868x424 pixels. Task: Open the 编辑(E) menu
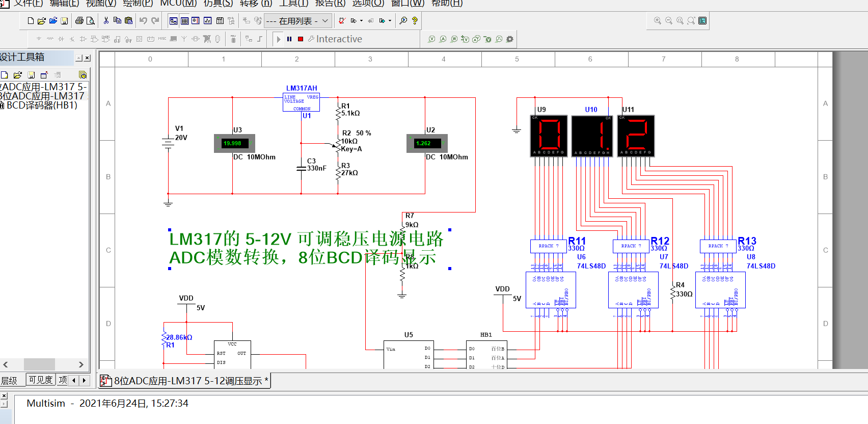(64, 3)
